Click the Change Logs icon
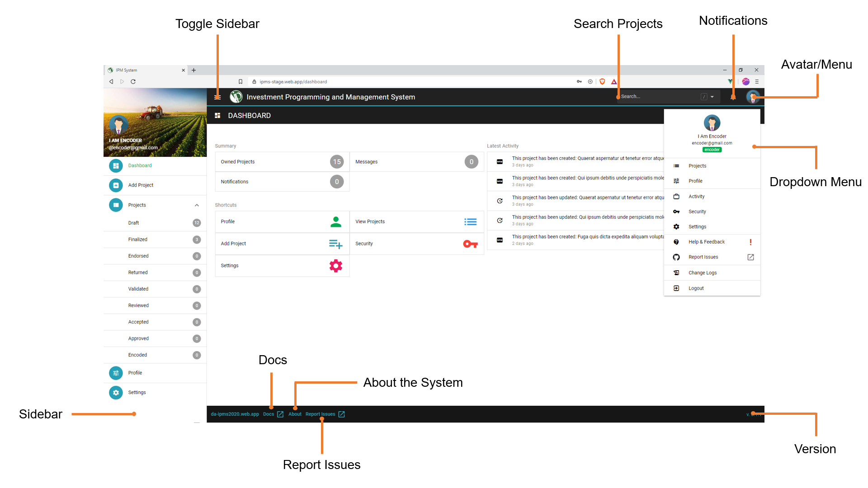This screenshot has width=868, height=488. pyautogui.click(x=676, y=273)
